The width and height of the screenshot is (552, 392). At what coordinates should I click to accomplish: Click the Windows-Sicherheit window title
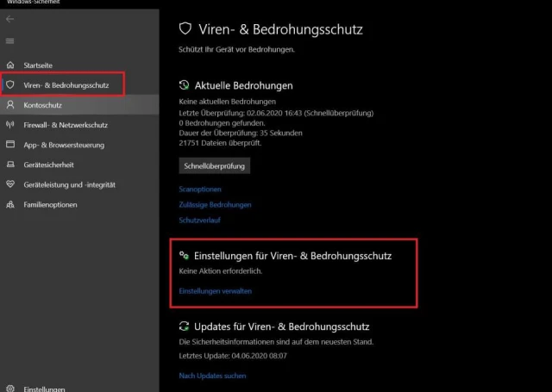point(33,2)
